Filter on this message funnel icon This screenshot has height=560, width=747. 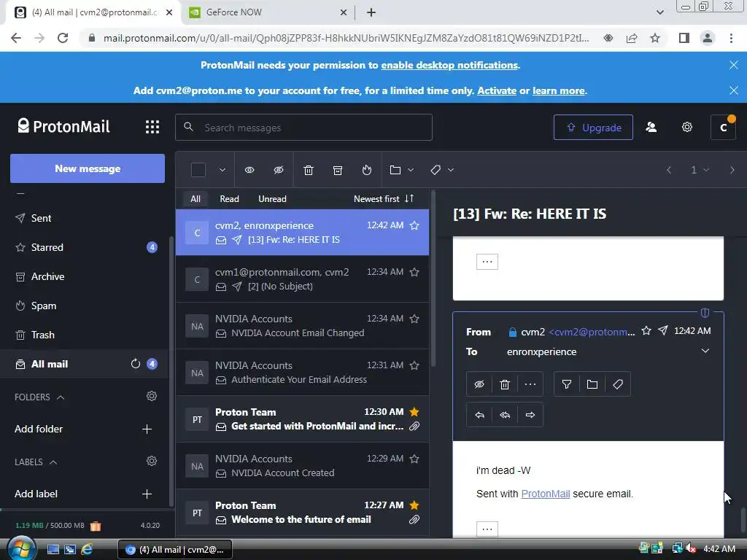pyautogui.click(x=566, y=384)
